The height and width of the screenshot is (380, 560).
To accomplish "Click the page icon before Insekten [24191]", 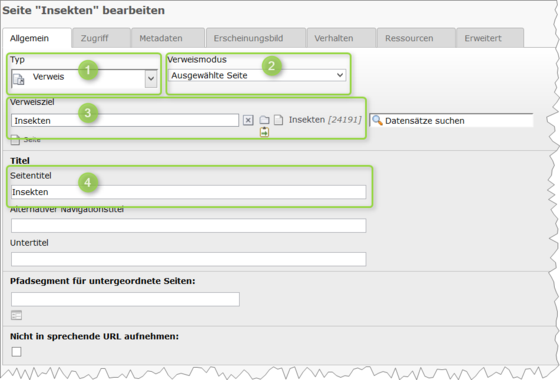I will click(x=278, y=120).
